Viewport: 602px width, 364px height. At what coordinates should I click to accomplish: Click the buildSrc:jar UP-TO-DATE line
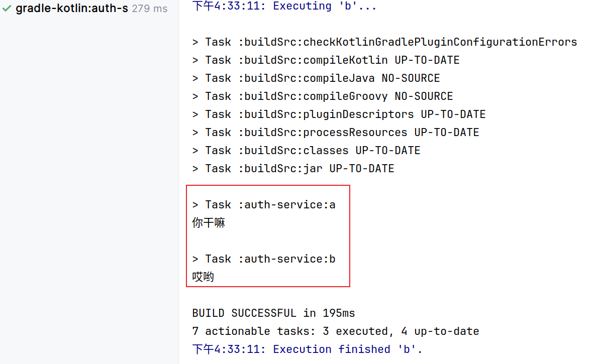click(293, 168)
